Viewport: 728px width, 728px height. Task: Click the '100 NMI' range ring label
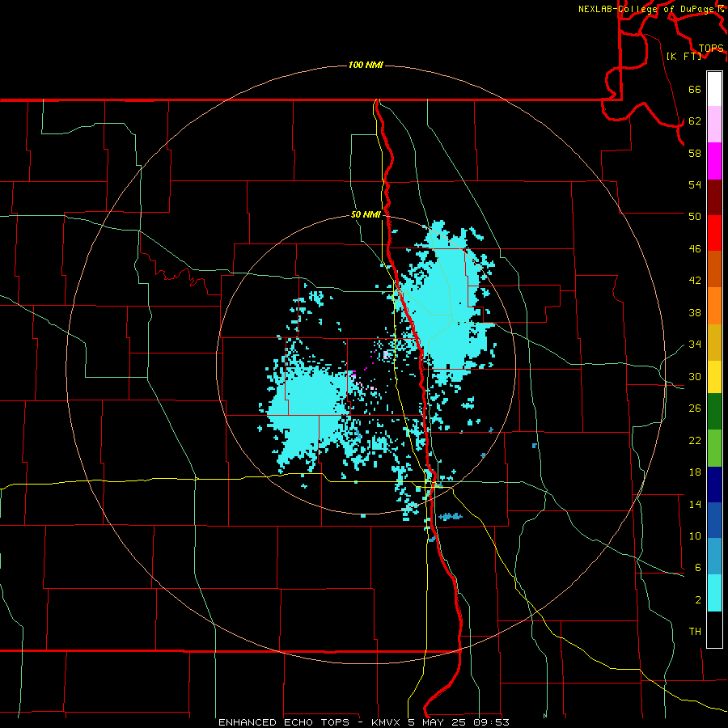coord(366,65)
